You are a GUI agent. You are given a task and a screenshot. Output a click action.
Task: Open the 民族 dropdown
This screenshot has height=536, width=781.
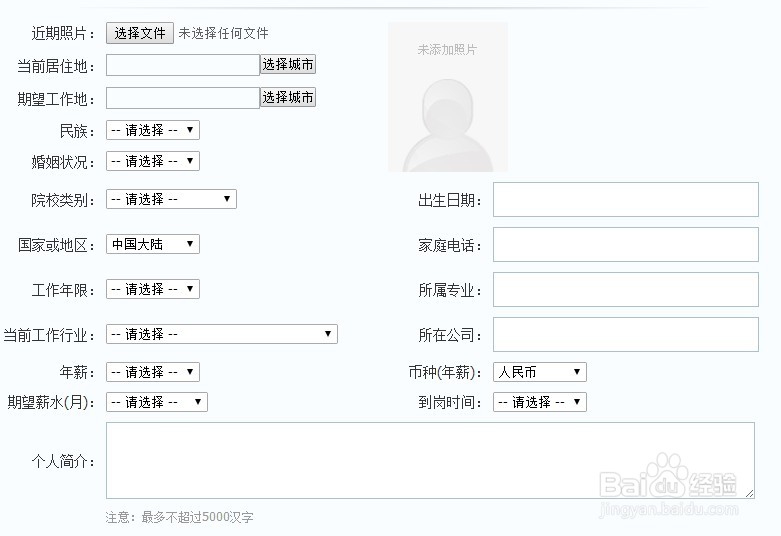click(x=153, y=130)
